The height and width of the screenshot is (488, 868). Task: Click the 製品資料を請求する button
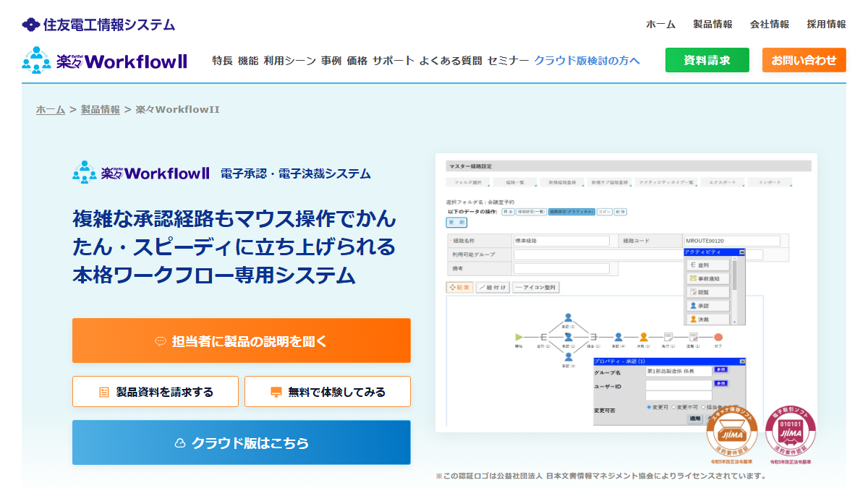156,392
